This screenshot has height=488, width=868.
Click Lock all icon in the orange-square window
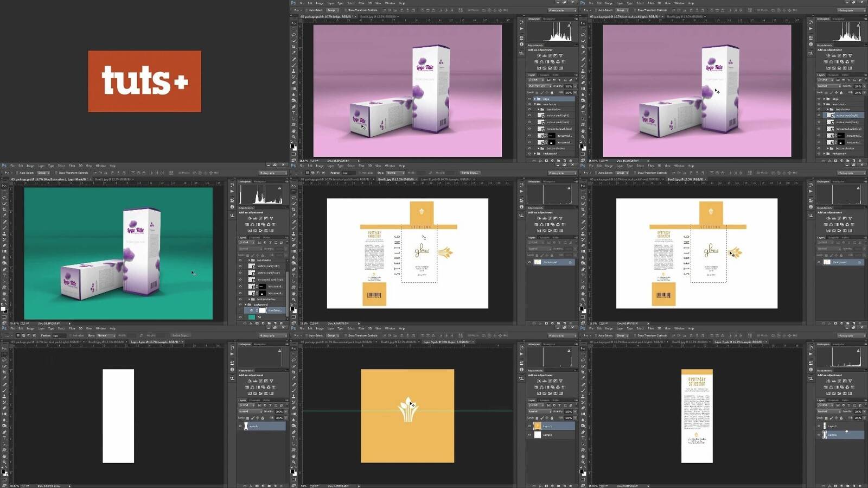coord(552,418)
